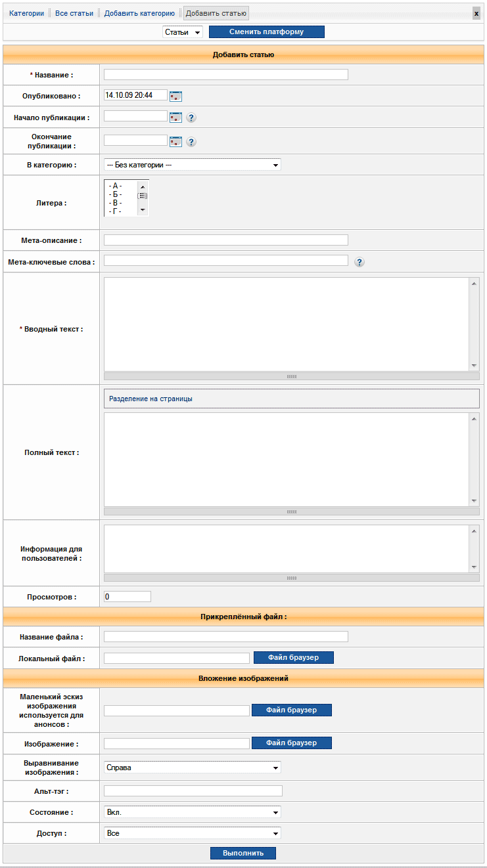Open the Выравнивание изображения dropdown

192,768
